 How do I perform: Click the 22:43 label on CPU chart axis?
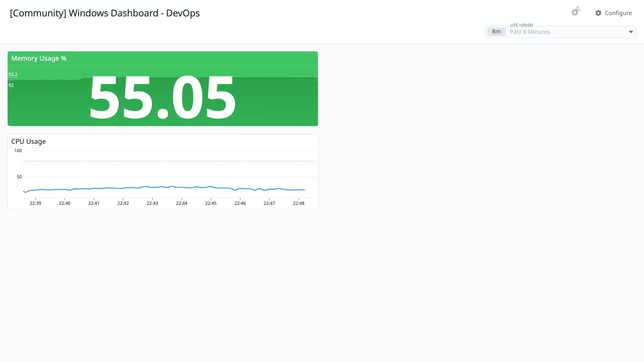point(152,203)
